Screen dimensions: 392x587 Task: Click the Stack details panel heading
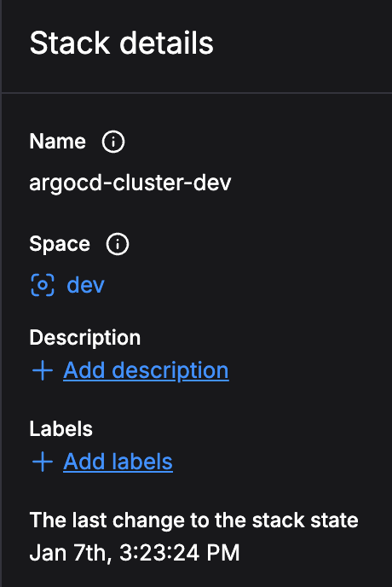121,43
